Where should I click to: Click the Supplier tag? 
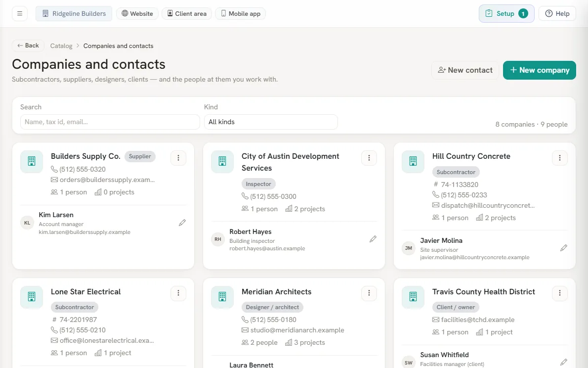pos(140,156)
